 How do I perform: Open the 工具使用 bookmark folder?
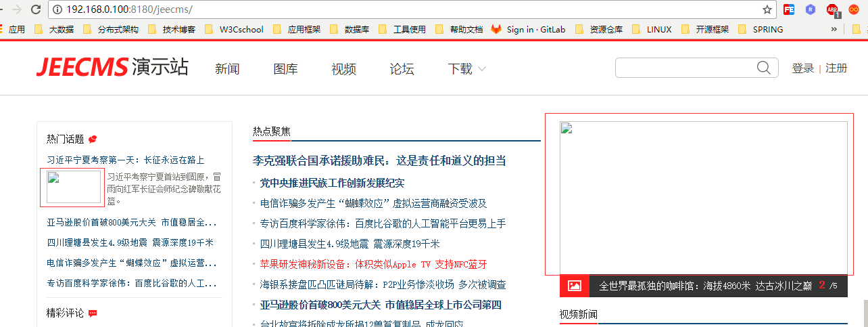[402, 29]
